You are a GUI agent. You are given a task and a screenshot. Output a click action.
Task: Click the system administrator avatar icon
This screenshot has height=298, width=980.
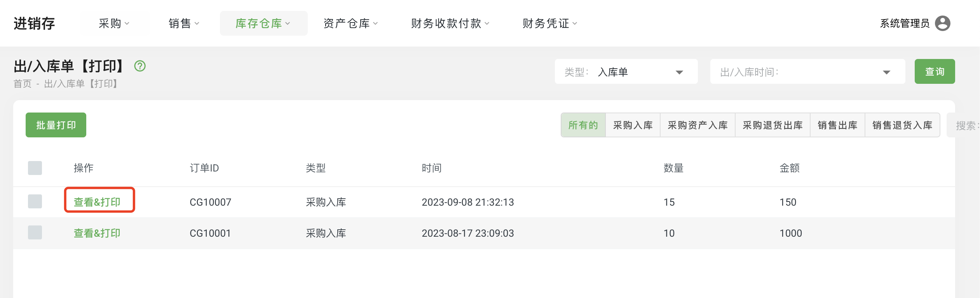tap(942, 23)
